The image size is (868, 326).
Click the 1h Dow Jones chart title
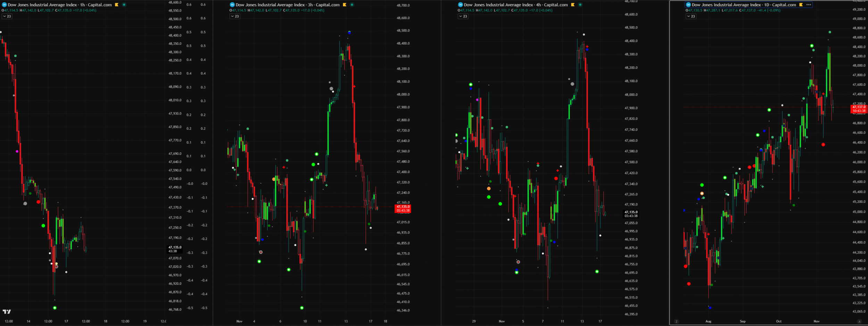pyautogui.click(x=59, y=5)
